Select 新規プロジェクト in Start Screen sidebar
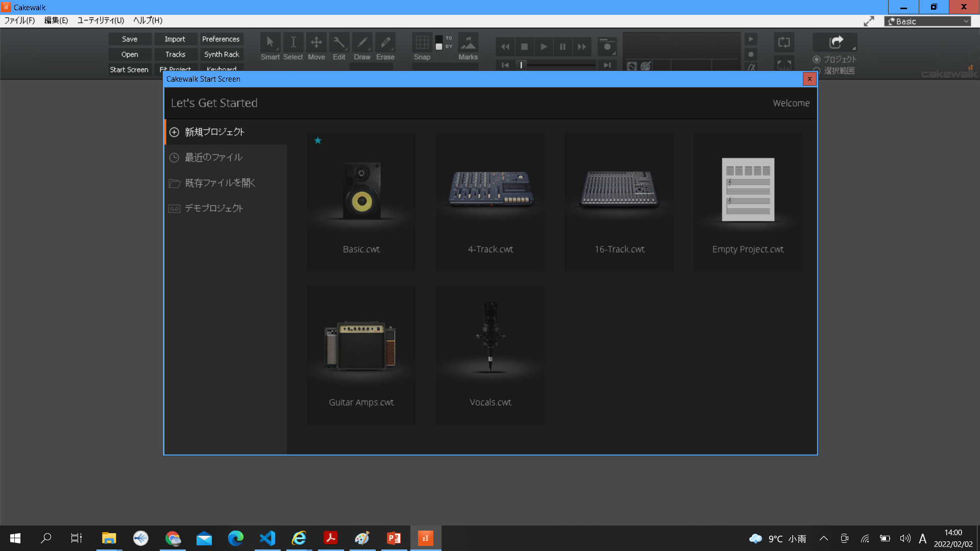 point(226,132)
